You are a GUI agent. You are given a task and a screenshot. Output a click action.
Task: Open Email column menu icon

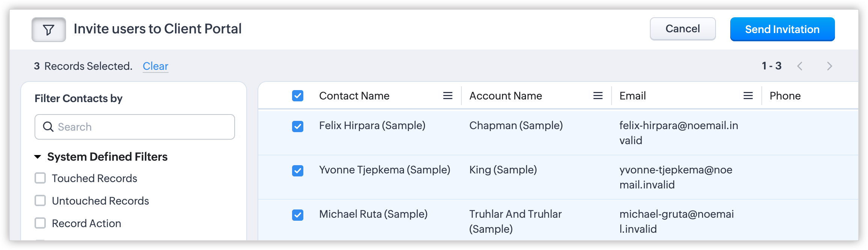pos(748,96)
